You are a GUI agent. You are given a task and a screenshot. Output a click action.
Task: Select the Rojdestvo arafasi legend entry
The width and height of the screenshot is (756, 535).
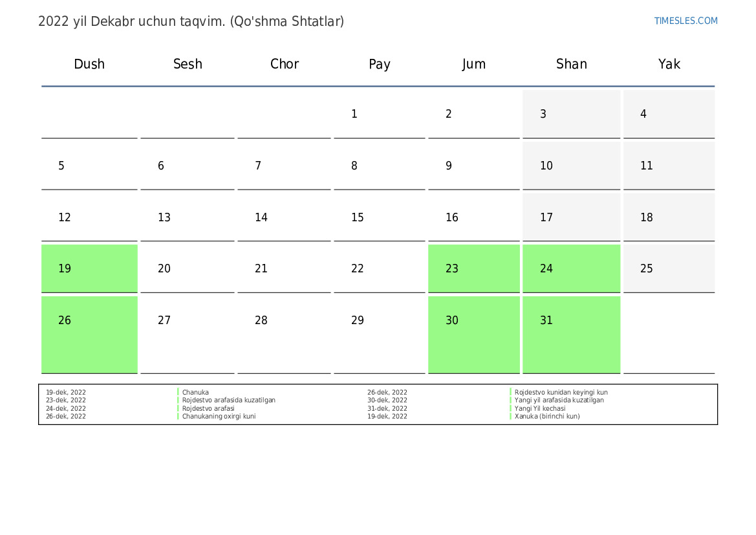click(208, 409)
